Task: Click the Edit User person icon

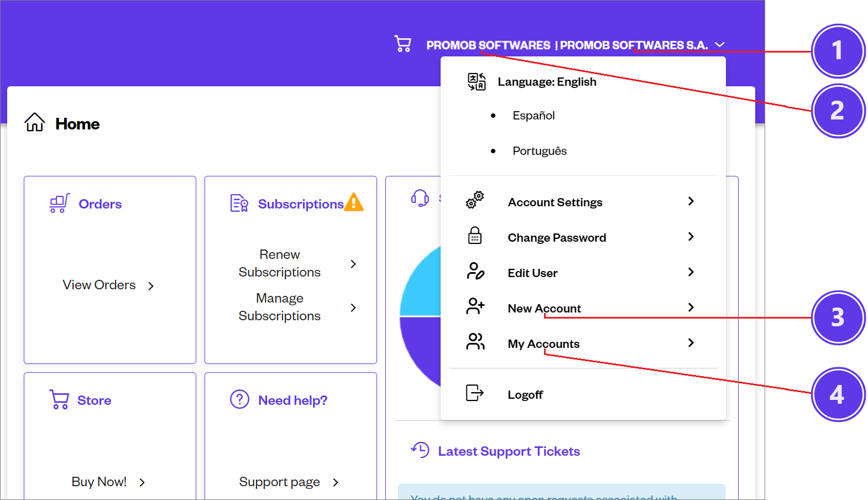Action: click(475, 272)
